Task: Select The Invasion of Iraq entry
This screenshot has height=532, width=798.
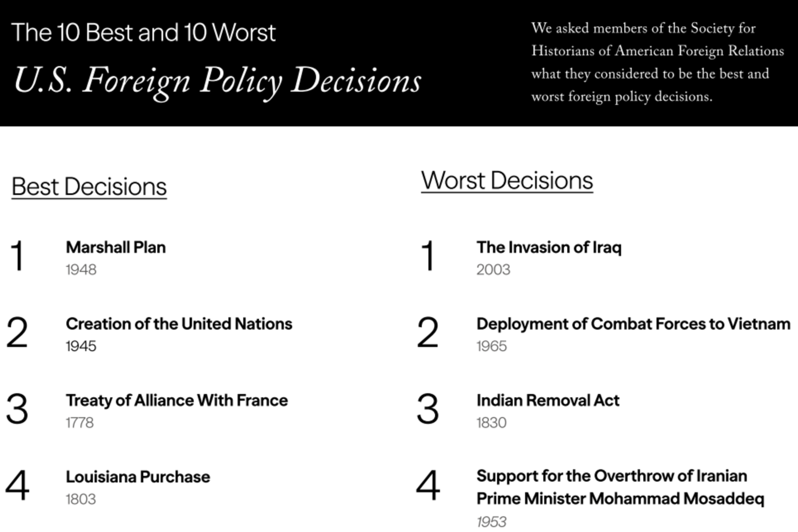Action: 549,247
